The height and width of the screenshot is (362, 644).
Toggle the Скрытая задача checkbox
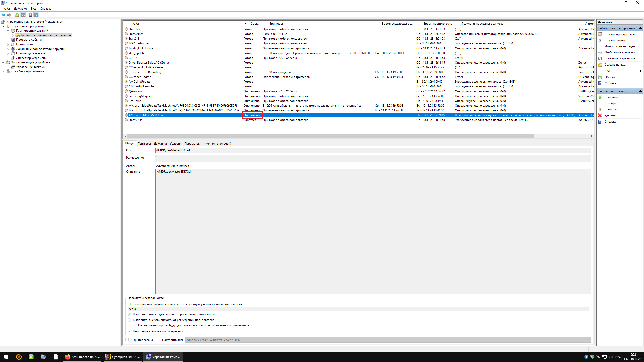(127, 340)
